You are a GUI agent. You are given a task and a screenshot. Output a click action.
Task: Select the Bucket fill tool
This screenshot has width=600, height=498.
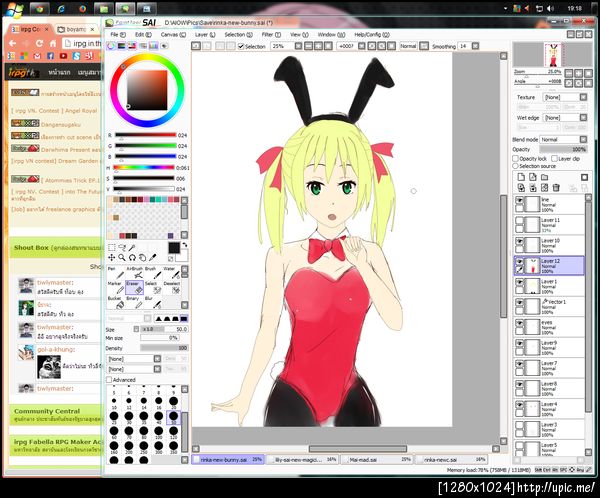116,302
